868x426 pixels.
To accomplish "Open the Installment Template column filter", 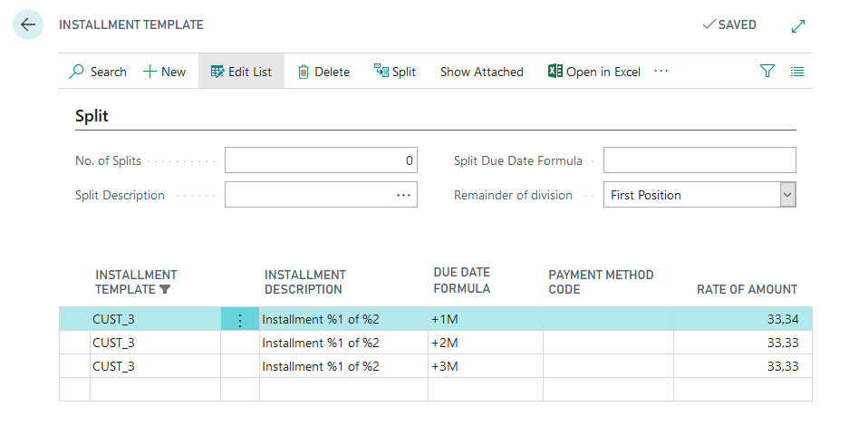I will pos(164,290).
